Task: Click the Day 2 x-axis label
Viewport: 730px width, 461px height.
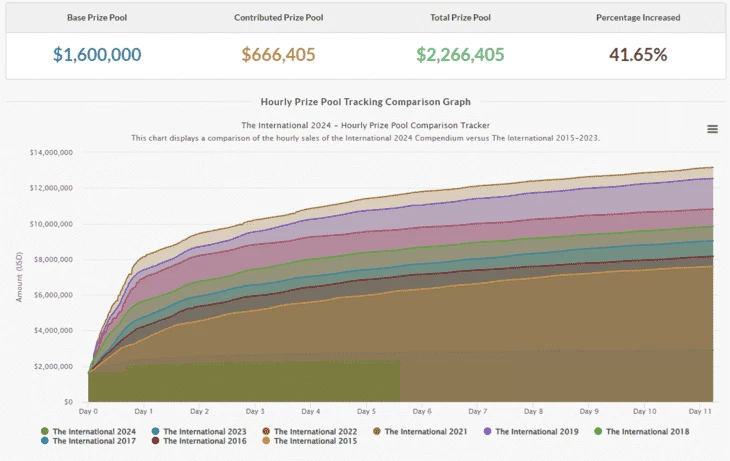Action: (199, 411)
